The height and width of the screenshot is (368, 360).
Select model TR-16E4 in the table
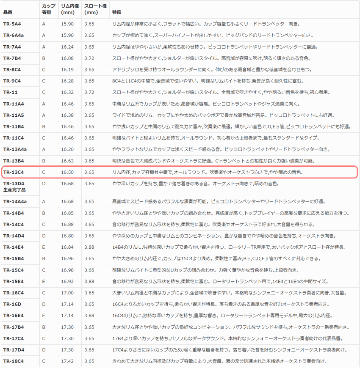point(13,315)
